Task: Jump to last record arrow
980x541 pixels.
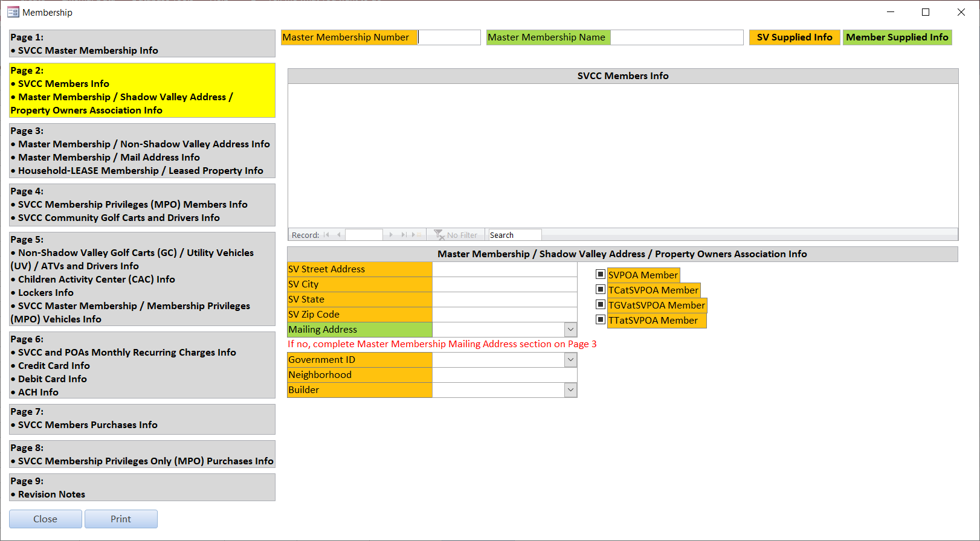Action: [404, 235]
